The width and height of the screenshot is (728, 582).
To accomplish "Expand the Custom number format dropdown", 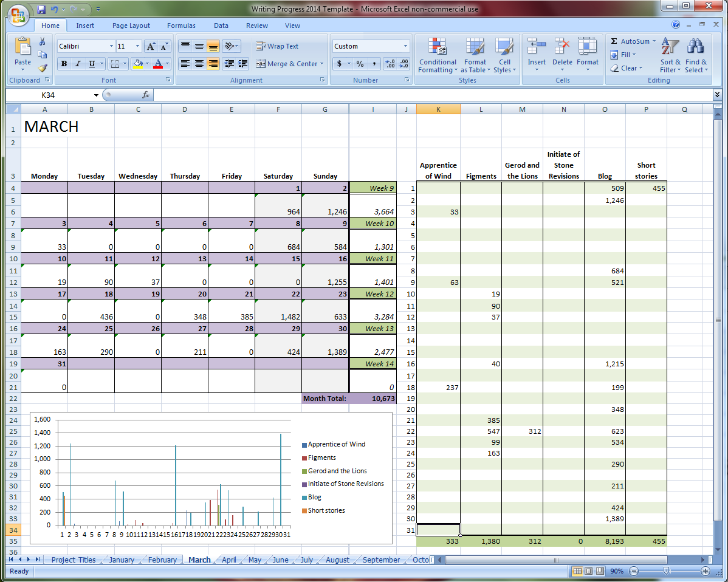I will 405,46.
